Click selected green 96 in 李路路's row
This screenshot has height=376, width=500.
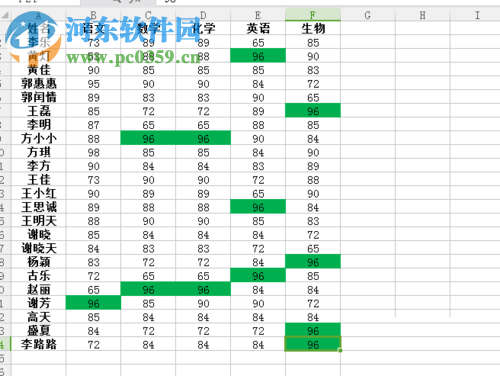point(313,344)
